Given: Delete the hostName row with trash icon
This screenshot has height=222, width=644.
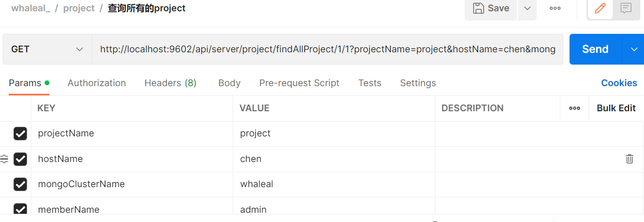Looking at the screenshot, I should (630, 159).
